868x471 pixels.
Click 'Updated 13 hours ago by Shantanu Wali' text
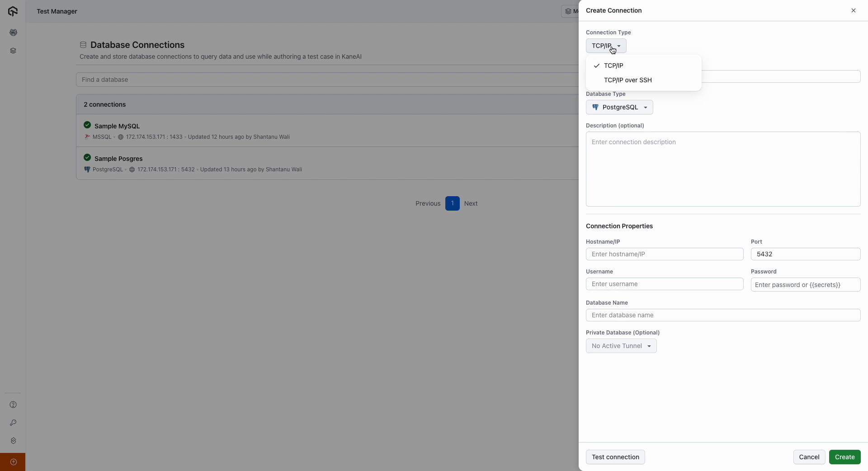(251, 170)
